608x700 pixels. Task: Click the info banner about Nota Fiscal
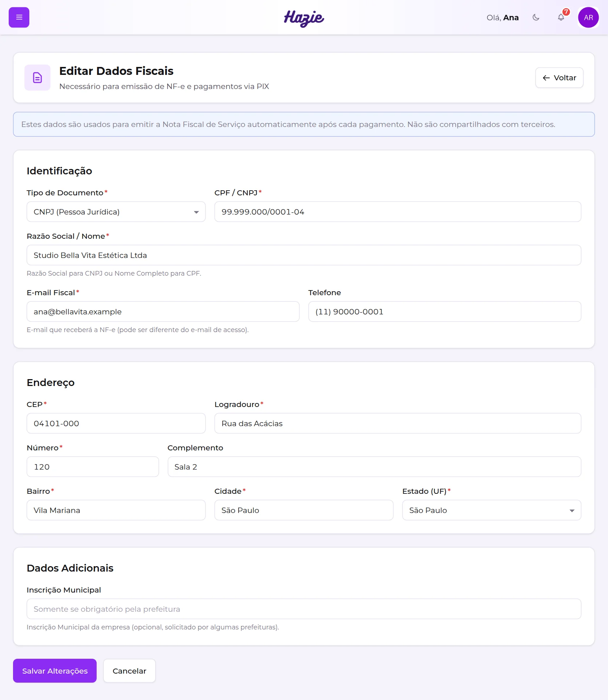click(x=304, y=124)
